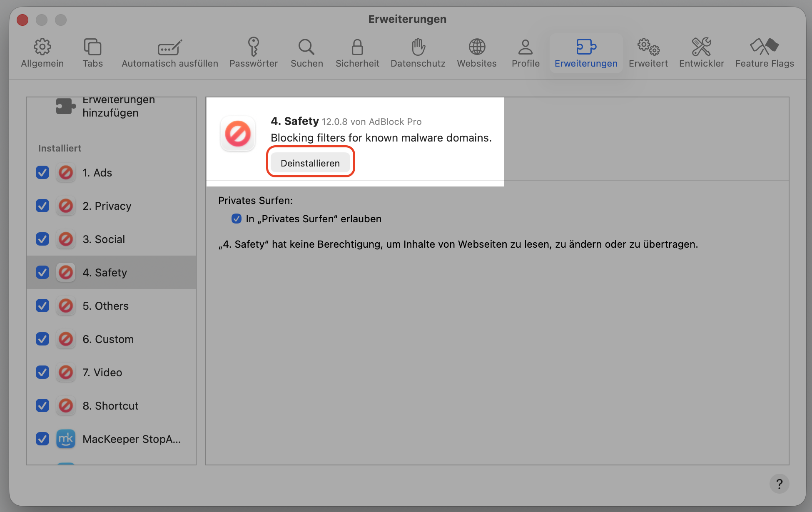Image resolution: width=812 pixels, height=512 pixels.
Task: Click the 6. Custom extension icon
Action: click(66, 339)
